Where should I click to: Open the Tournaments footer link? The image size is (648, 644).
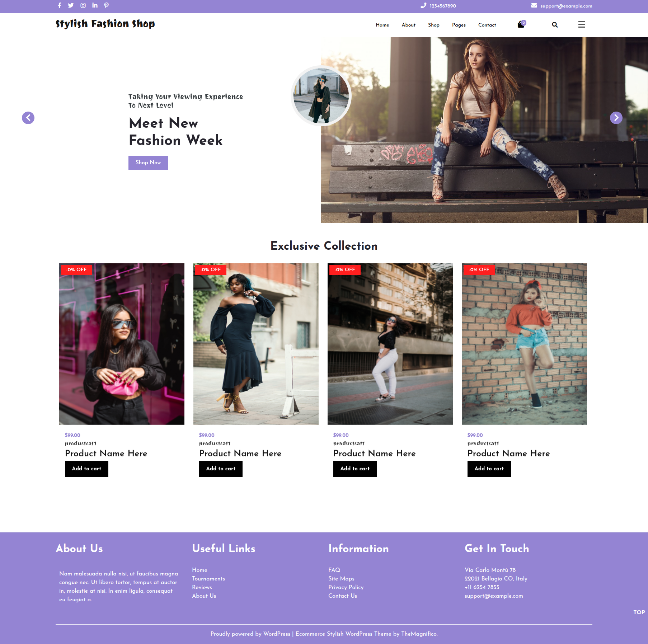(208, 579)
